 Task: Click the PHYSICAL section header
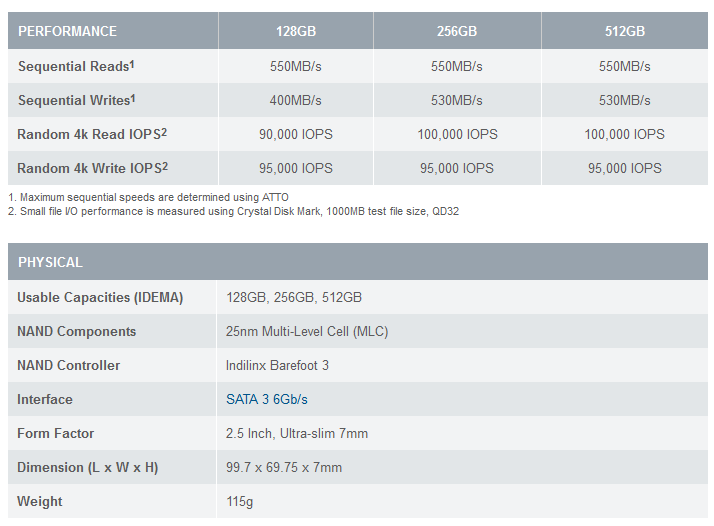pos(50,262)
